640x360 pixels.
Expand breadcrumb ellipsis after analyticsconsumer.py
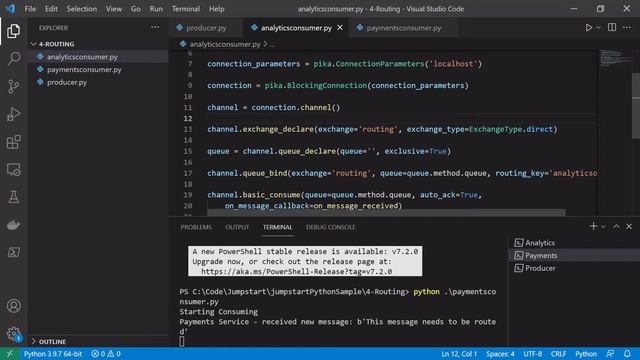point(273,44)
